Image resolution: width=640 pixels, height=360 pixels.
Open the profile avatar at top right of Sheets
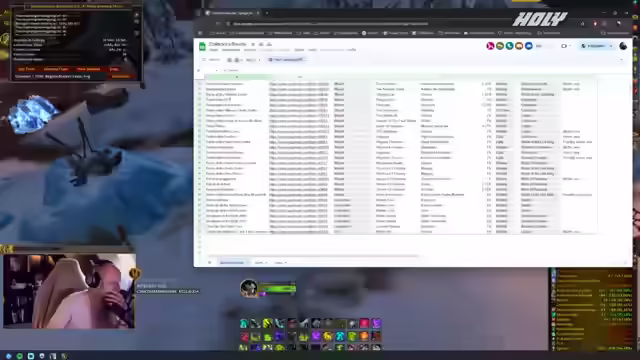point(623,46)
